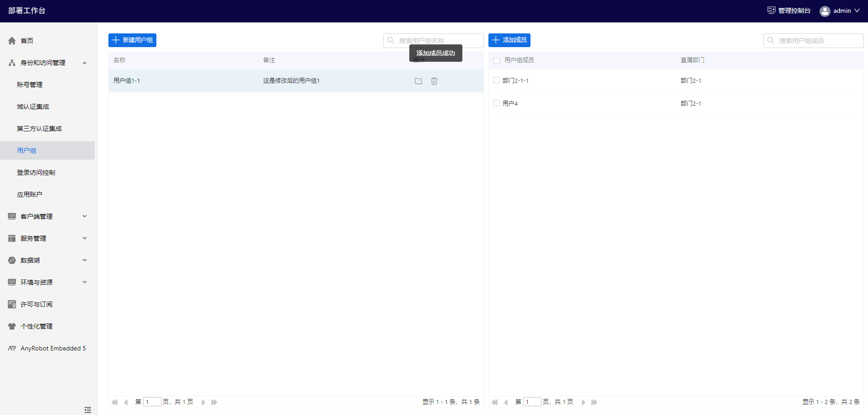Go to first page in user group list

coord(114,402)
